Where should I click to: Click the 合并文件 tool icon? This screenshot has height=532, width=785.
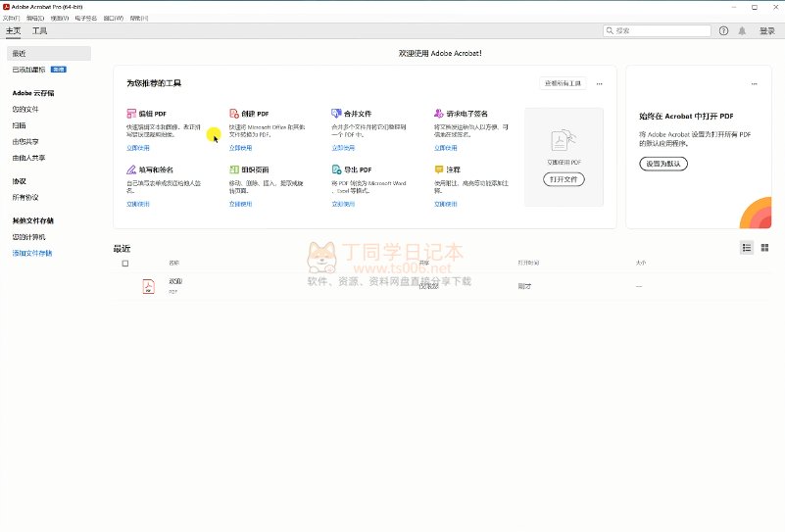(336, 114)
